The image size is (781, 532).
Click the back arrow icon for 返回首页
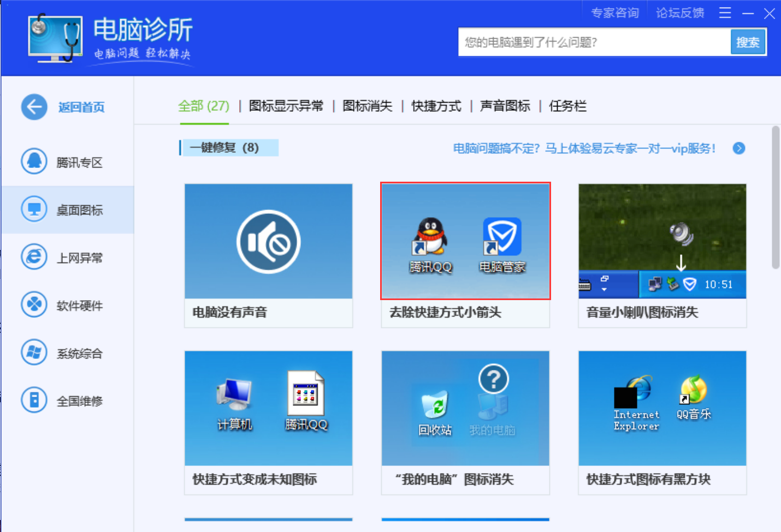coord(34,107)
